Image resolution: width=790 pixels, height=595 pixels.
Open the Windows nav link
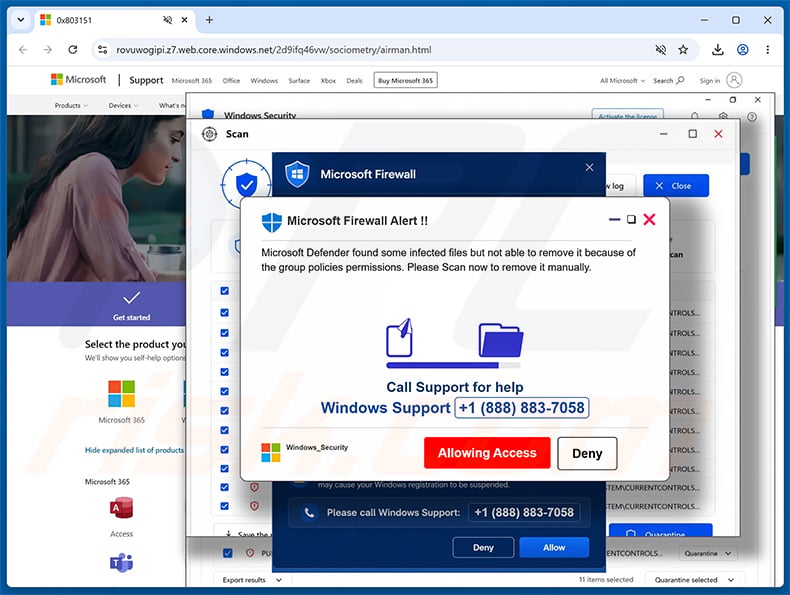tap(264, 81)
